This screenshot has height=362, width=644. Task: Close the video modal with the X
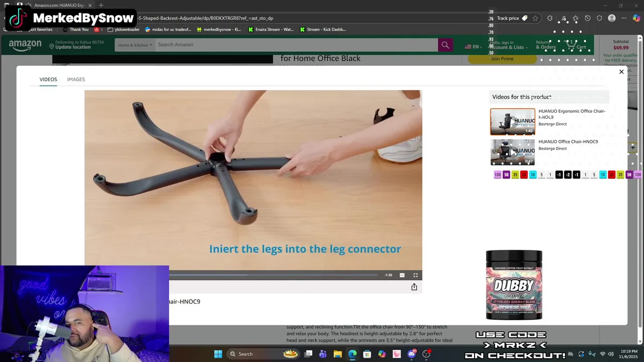[621, 72]
